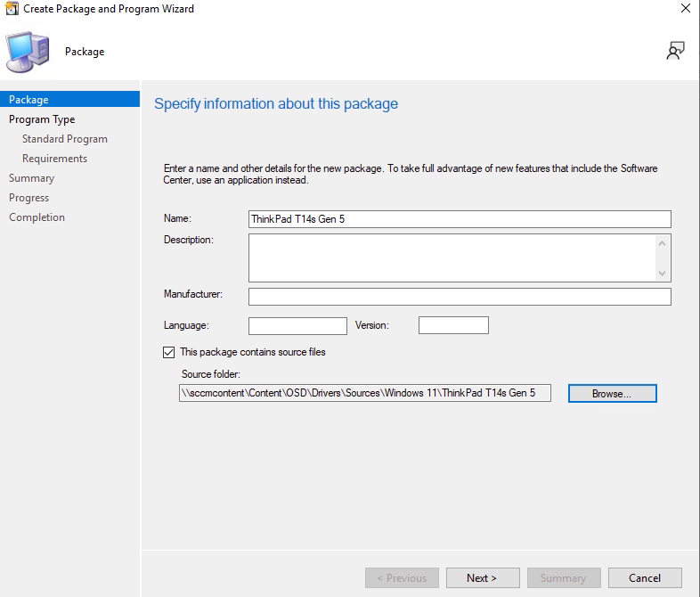Focus the Manufacturer field
The image size is (700, 597).
pos(460,297)
